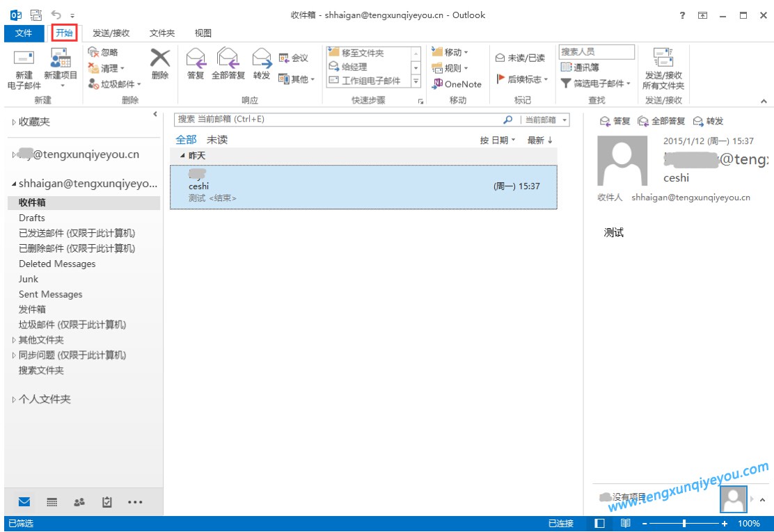
Task: Open the Clean Up (清理) menu
Action: click(x=106, y=68)
